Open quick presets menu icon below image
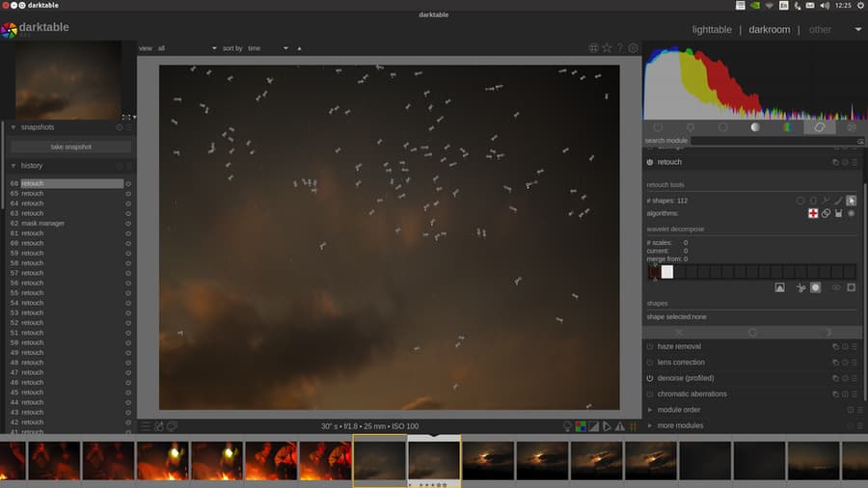Image resolution: width=868 pixels, height=488 pixels. pos(146,426)
